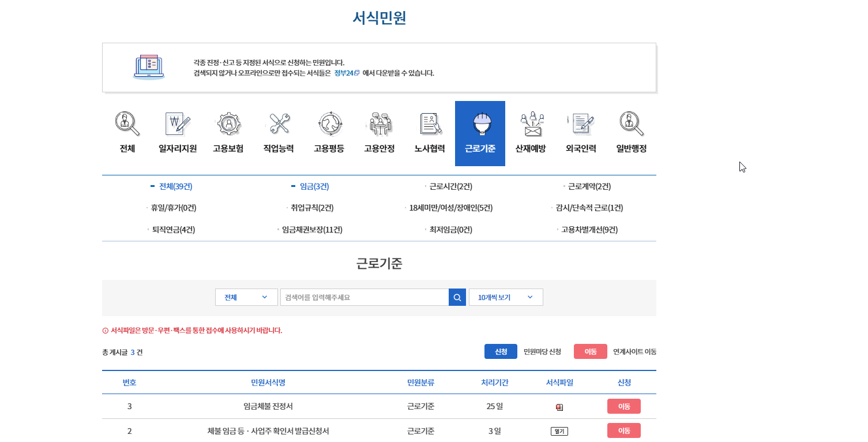Select the 직업능력 tools icon
The image size is (868, 442).
(x=279, y=123)
